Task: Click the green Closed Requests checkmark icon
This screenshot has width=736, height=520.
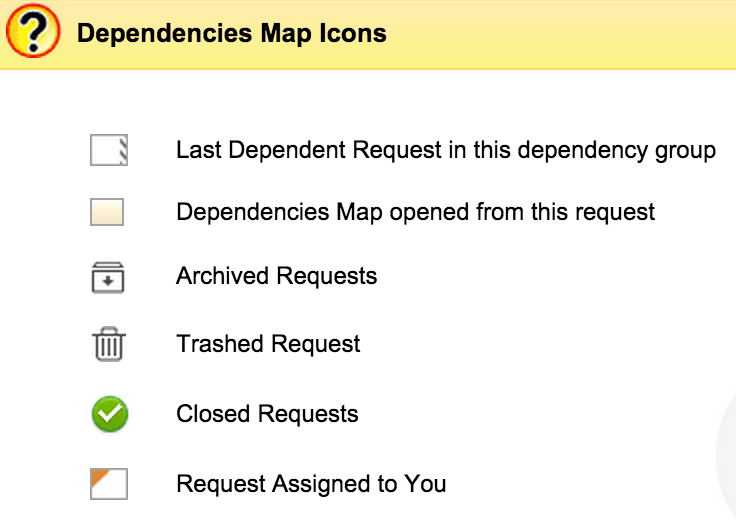Action: 110,414
